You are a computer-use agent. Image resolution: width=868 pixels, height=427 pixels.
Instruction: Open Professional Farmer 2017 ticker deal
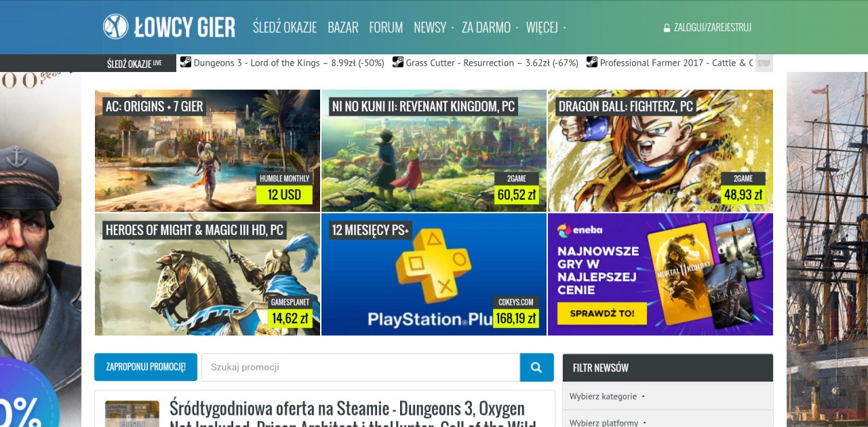pos(676,62)
